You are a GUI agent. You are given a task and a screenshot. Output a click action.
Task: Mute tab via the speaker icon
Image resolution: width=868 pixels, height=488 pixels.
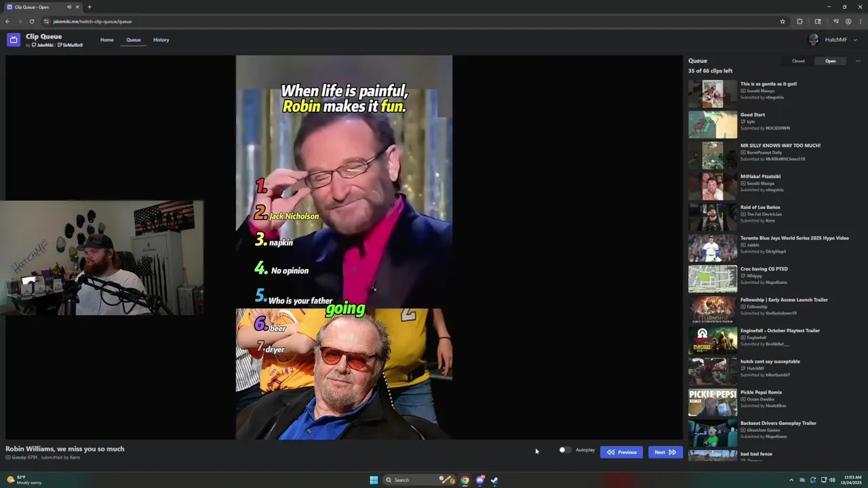(68, 7)
